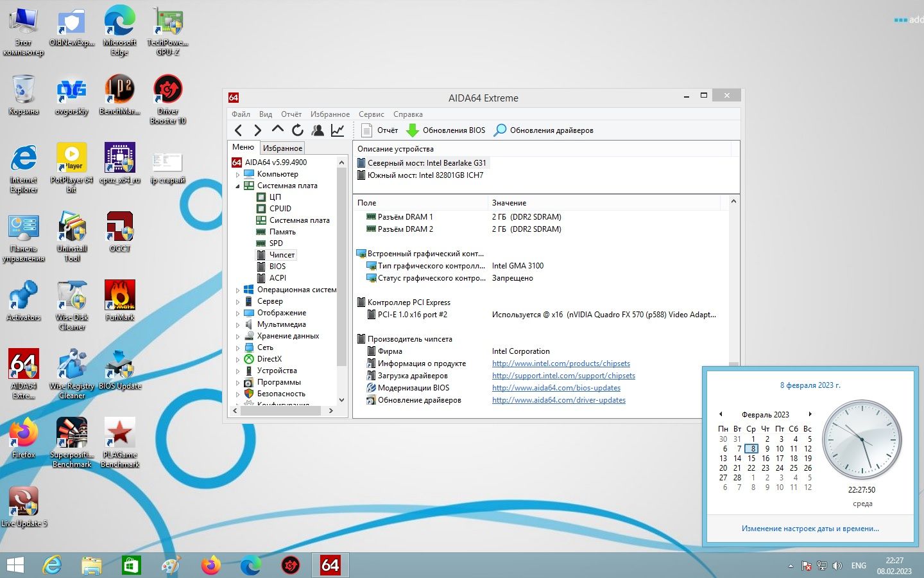Go up one level with the Up arrow
Screen dimensions: 924x578
pyautogui.click(x=277, y=130)
